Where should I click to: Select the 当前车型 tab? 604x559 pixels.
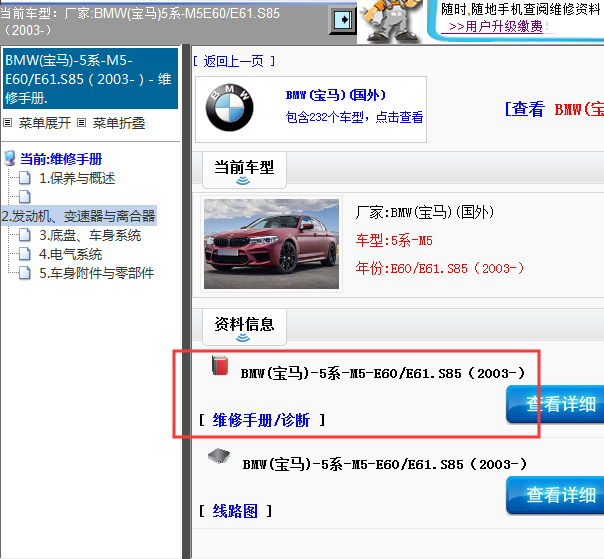click(244, 170)
